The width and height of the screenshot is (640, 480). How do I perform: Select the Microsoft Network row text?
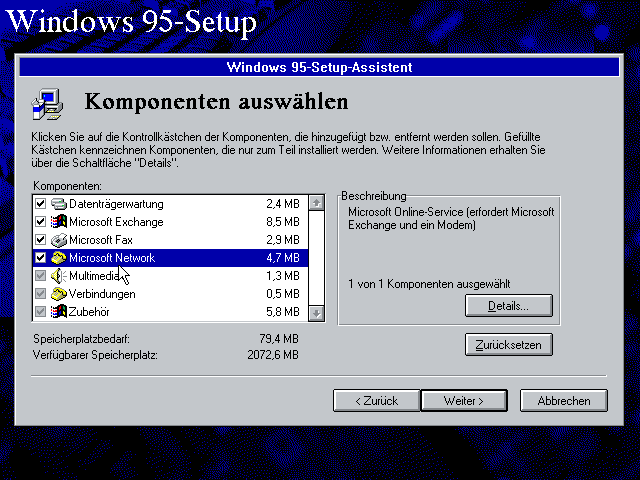pyautogui.click(x=112, y=258)
